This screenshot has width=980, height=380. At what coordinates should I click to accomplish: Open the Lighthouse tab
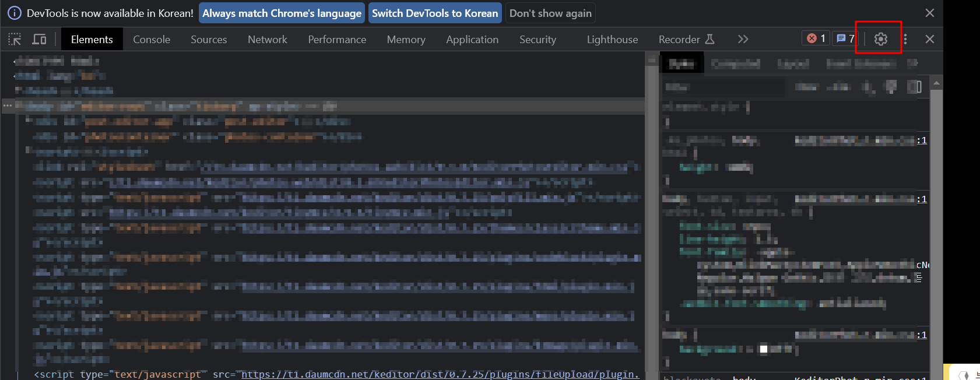(612, 39)
